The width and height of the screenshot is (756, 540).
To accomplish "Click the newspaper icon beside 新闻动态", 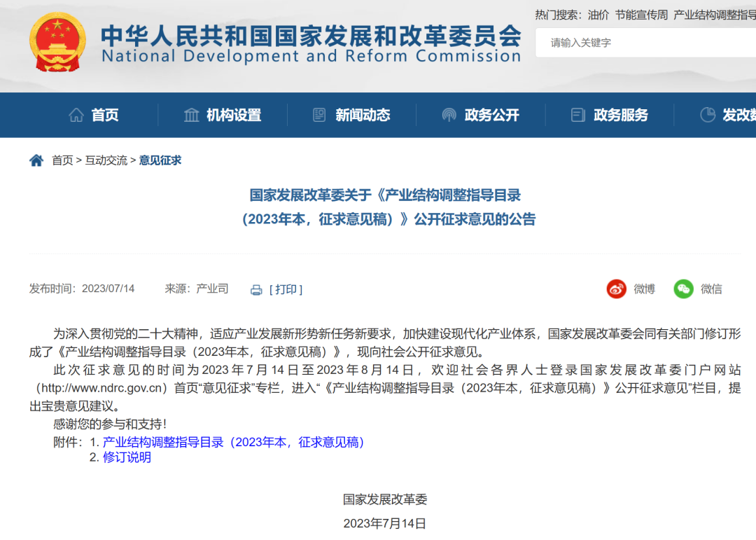I will [x=318, y=115].
